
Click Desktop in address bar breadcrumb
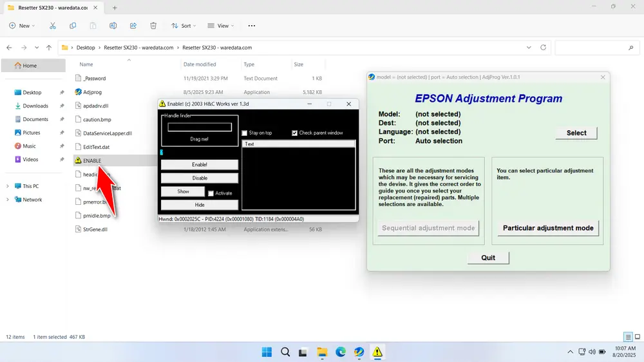(86, 48)
